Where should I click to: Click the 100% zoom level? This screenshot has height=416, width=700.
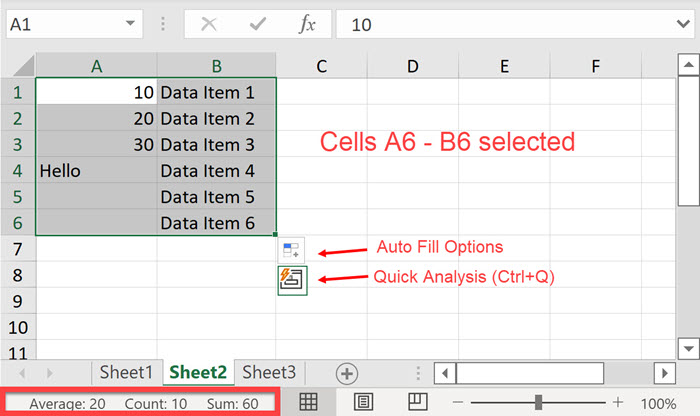point(658,404)
